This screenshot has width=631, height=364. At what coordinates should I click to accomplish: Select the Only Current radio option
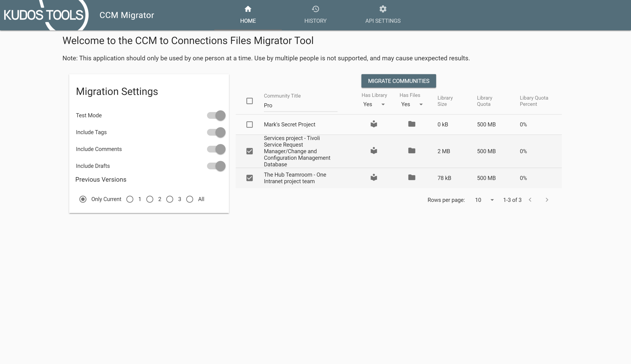83,199
